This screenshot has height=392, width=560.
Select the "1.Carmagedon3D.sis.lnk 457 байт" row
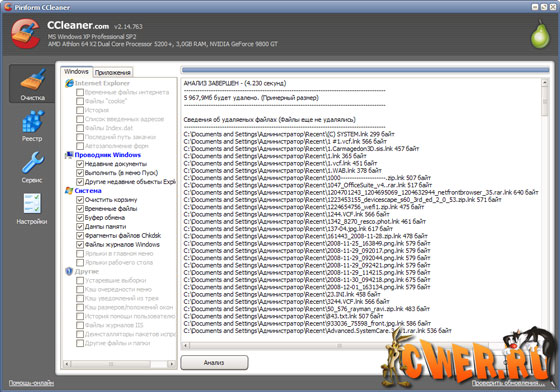301,149
